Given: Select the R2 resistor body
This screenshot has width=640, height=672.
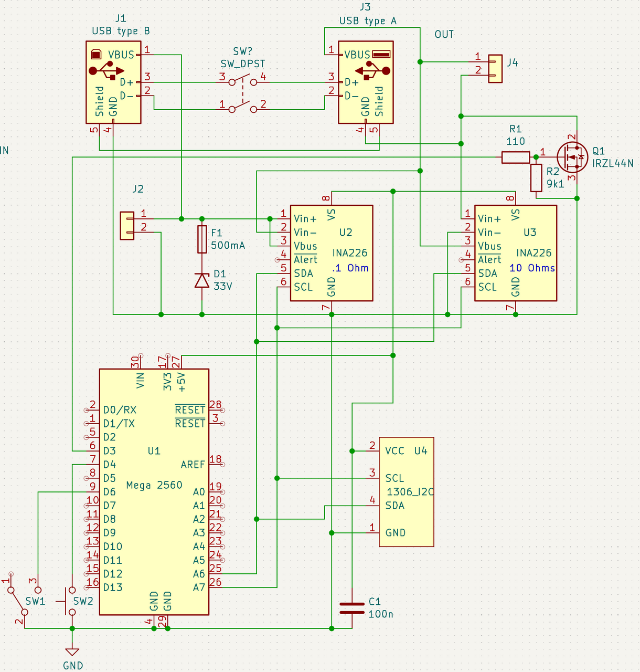Looking at the screenshot, I should point(536,177).
